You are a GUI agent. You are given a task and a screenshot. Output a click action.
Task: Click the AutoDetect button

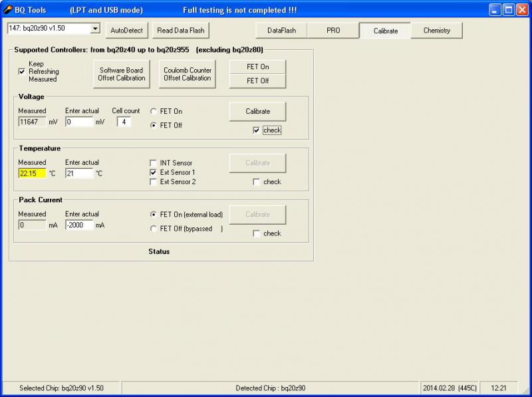point(126,31)
